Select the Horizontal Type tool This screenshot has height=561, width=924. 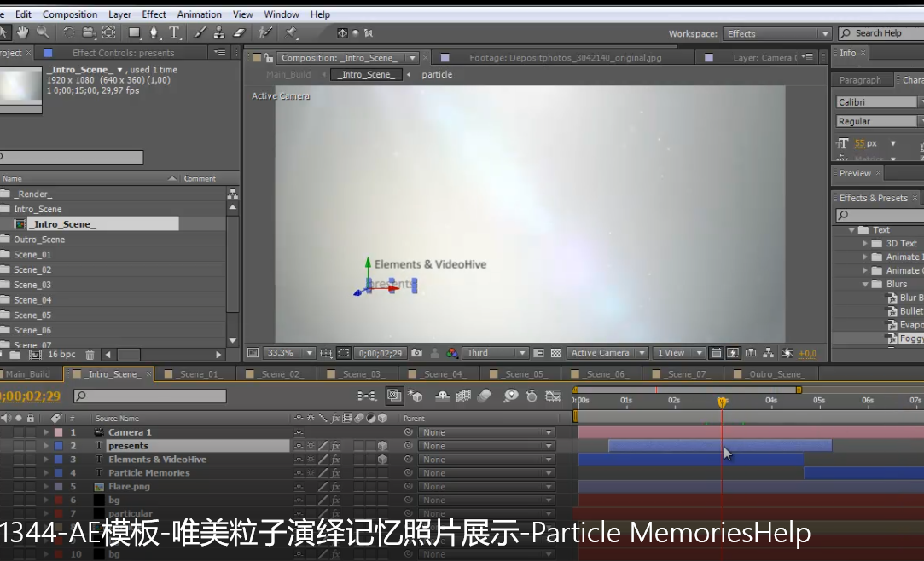pyautogui.click(x=174, y=33)
